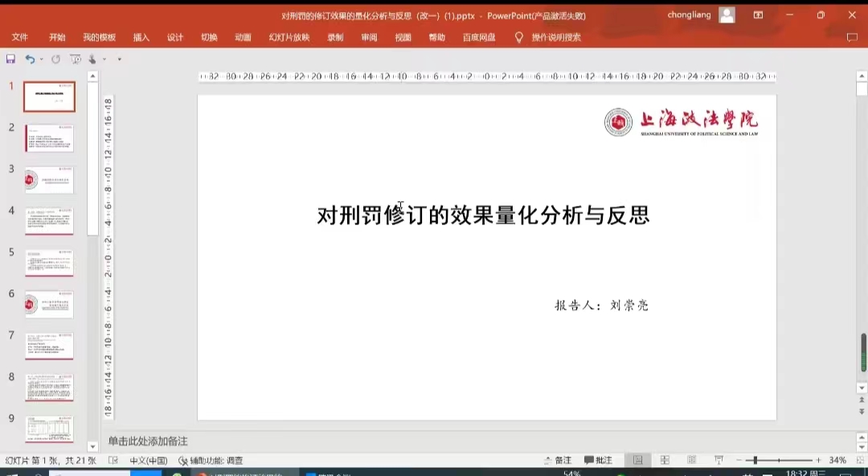Select slide 4 thumbnail in panel
868x476 pixels.
click(x=49, y=221)
